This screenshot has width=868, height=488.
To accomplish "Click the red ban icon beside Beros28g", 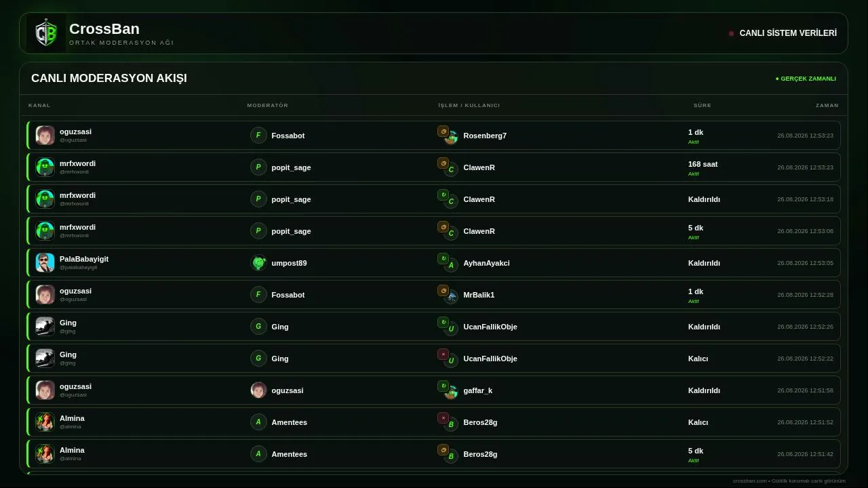I will [x=443, y=418].
